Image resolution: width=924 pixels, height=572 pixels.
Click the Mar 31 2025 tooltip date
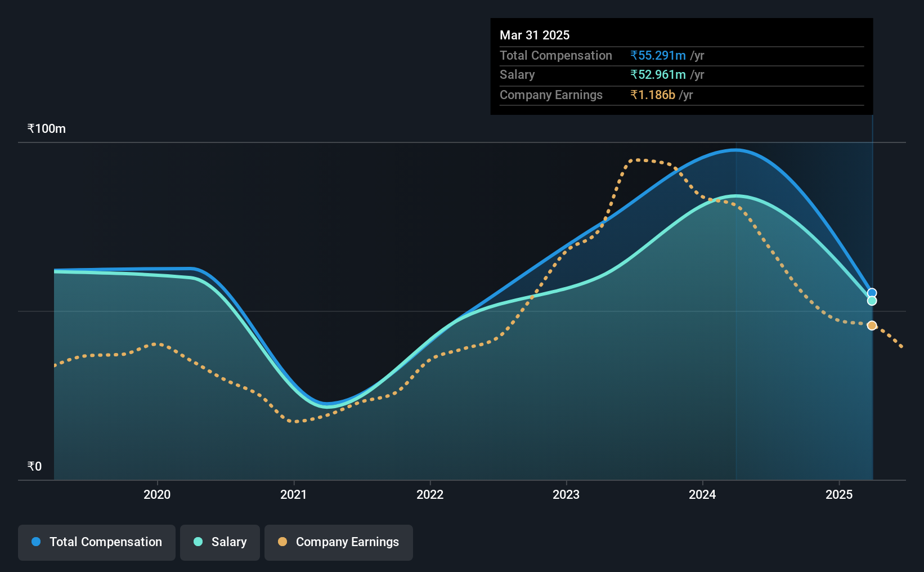coord(535,35)
